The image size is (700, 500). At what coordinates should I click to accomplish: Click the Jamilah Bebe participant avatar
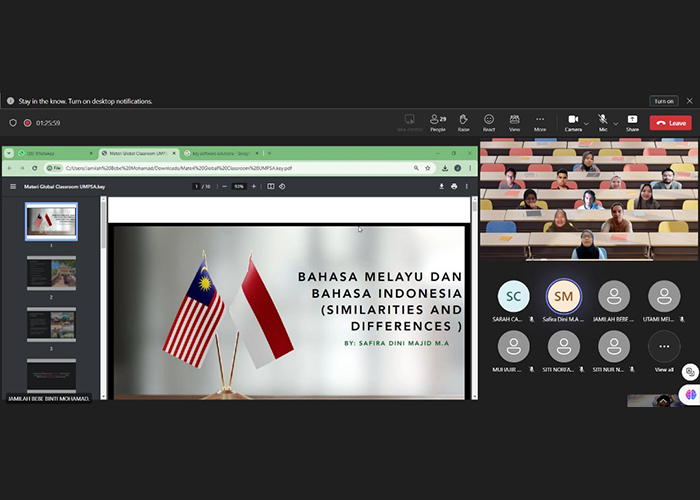(x=614, y=296)
